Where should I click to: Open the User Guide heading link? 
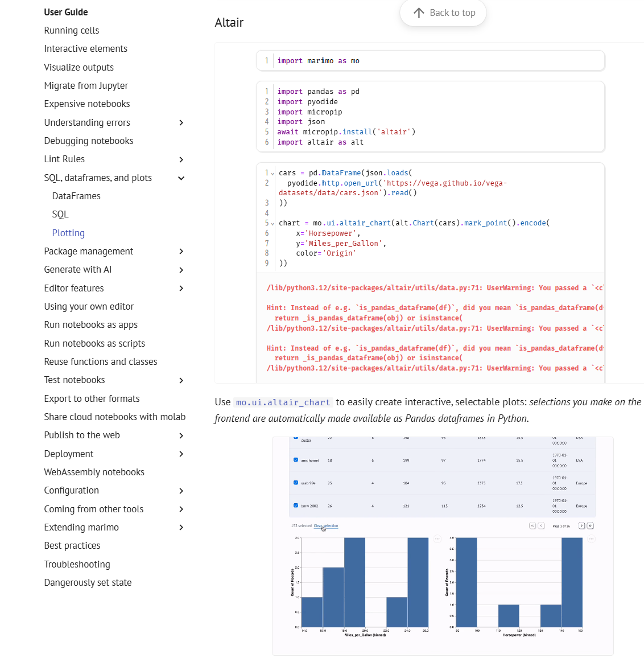(x=66, y=12)
